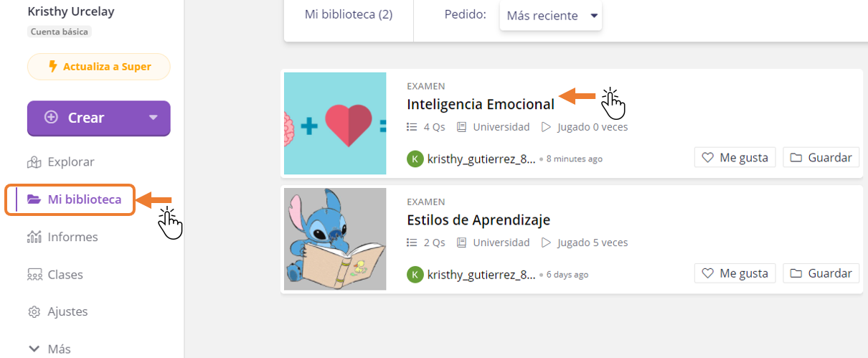
Task: Select the Mi biblioteca (2) tab
Action: [349, 14]
